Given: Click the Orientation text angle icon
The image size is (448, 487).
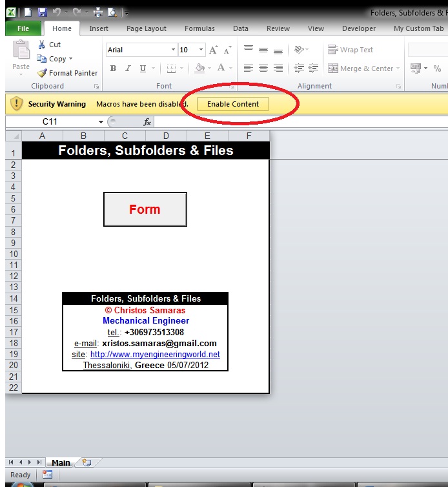Looking at the screenshot, I should [299, 49].
